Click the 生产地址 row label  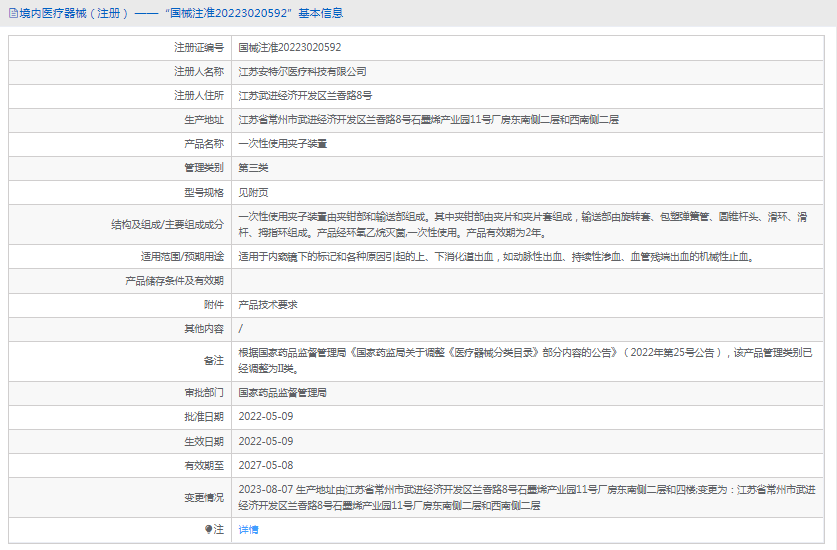[204, 120]
